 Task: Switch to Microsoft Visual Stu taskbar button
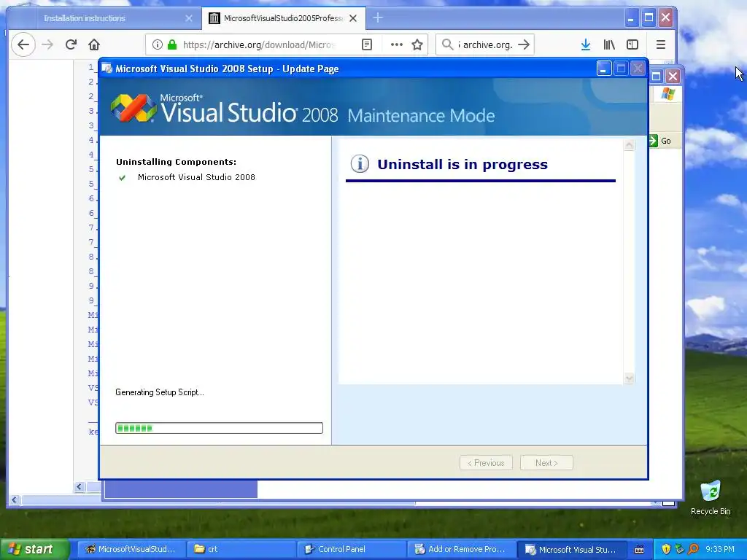(x=570, y=549)
